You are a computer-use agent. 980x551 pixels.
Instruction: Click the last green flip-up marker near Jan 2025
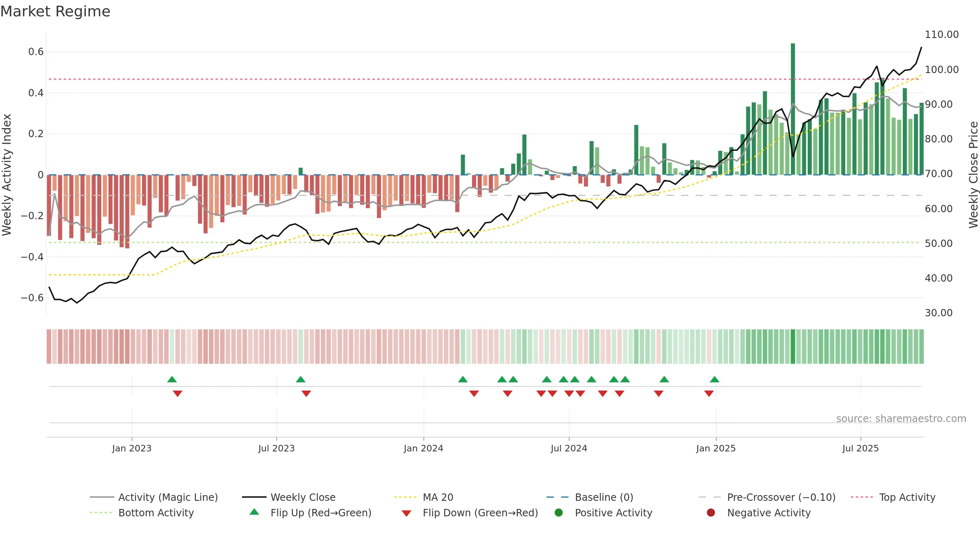coord(715,380)
